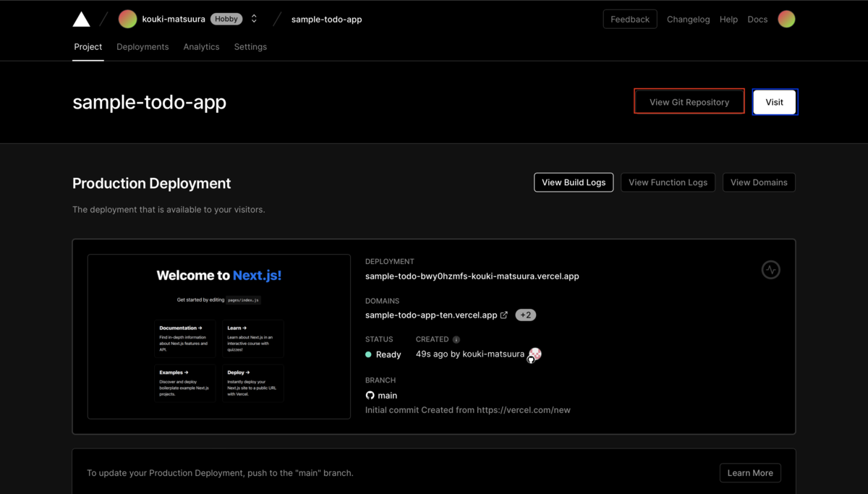The width and height of the screenshot is (868, 494).
Task: Click the Learn More button
Action: pyautogui.click(x=750, y=473)
